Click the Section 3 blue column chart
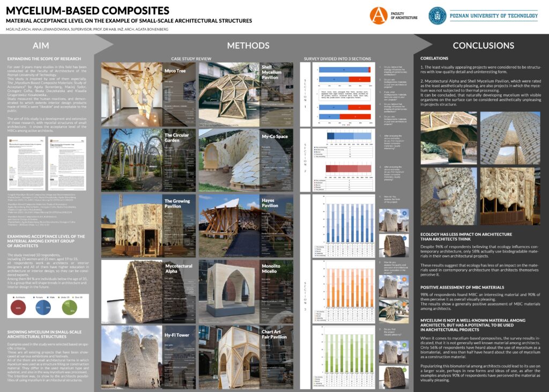The width and height of the screenshot is (549, 392). tap(344, 226)
